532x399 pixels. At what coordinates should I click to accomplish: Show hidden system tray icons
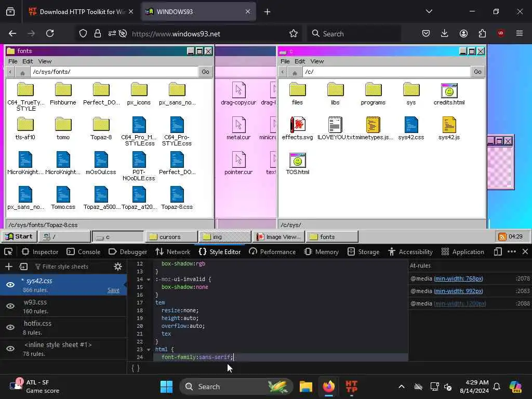tap(402, 387)
